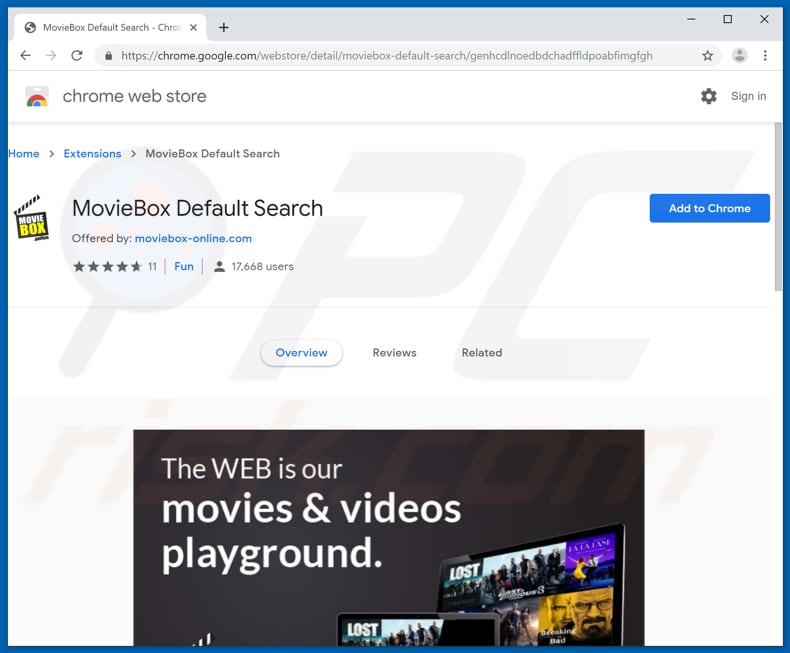Open Chrome three-dot menu
The height and width of the screenshot is (653, 790).
click(x=765, y=55)
